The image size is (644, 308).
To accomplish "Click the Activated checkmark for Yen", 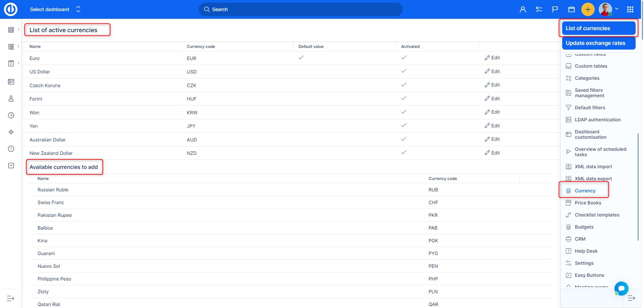I will coord(404,125).
